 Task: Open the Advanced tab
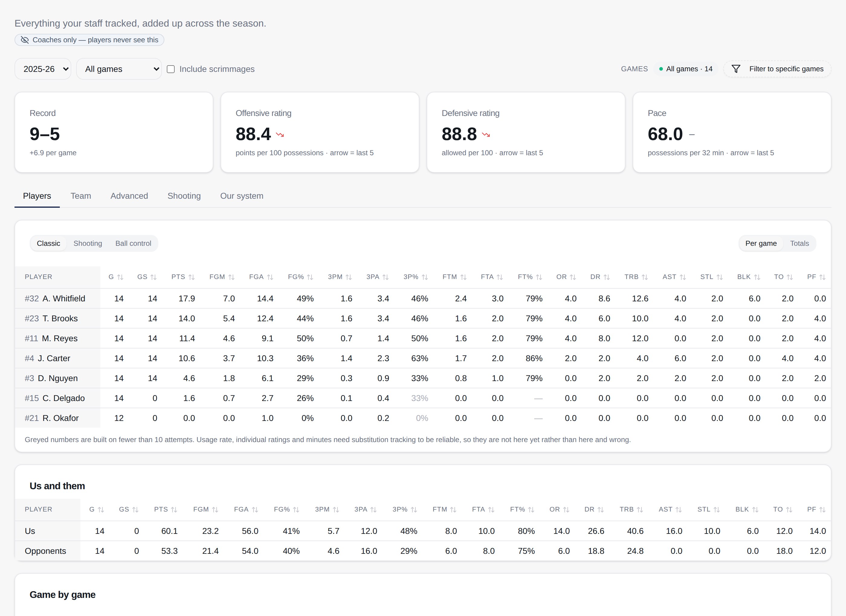(x=129, y=196)
